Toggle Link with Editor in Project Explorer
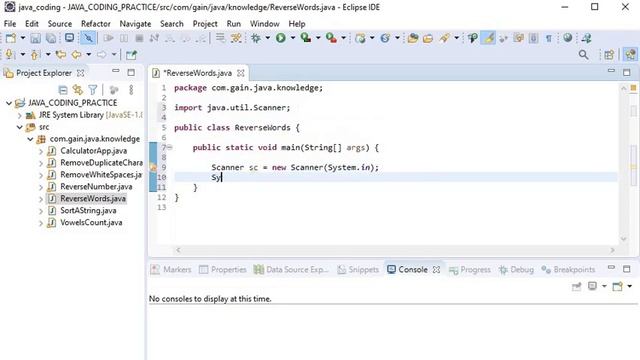 (78, 90)
